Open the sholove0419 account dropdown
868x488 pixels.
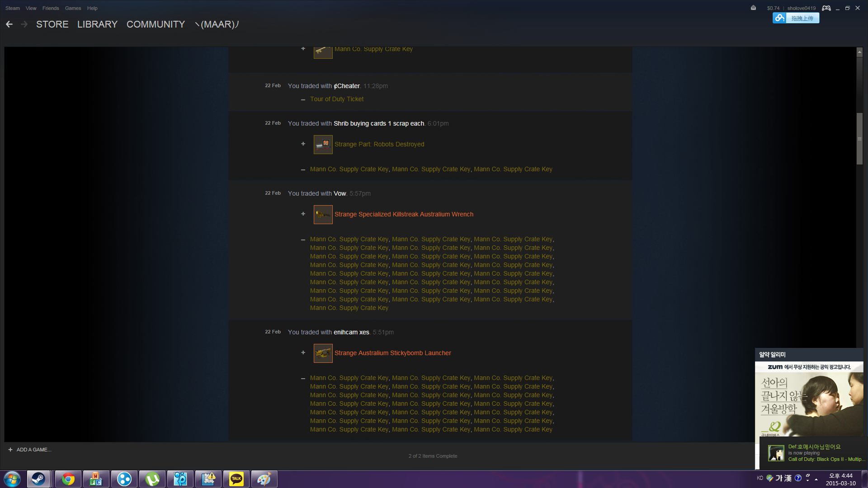coord(801,8)
